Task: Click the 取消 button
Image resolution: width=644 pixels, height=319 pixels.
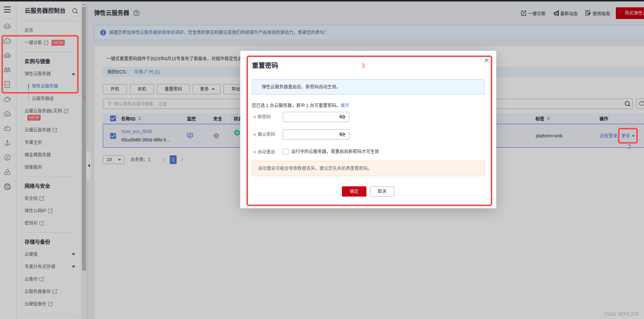Action: 382,191
